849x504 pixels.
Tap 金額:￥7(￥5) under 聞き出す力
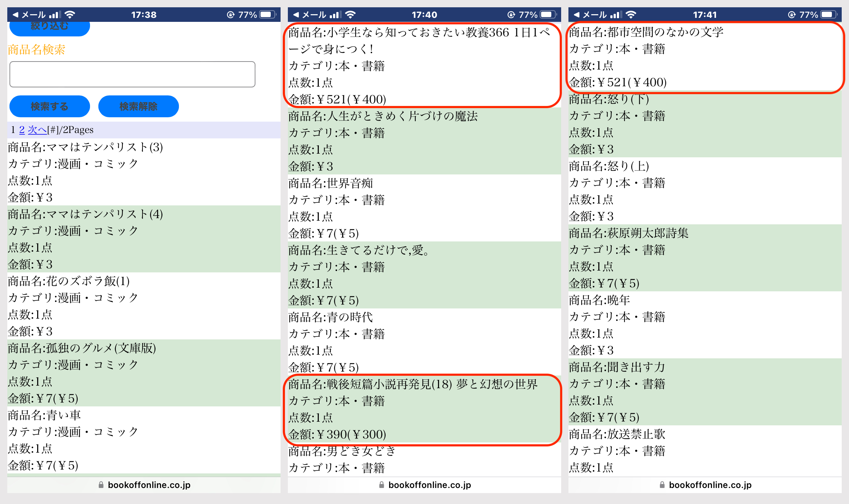[x=604, y=417]
